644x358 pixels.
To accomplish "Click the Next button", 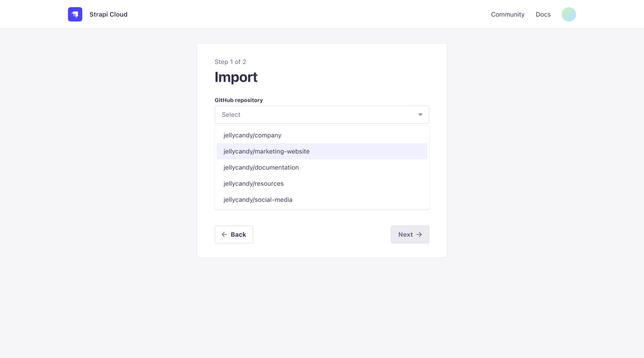I will point(410,234).
